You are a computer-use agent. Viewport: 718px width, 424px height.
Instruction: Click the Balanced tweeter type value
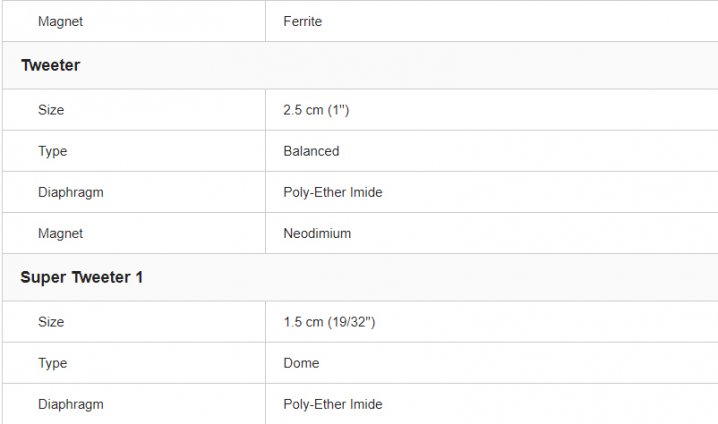coord(311,151)
